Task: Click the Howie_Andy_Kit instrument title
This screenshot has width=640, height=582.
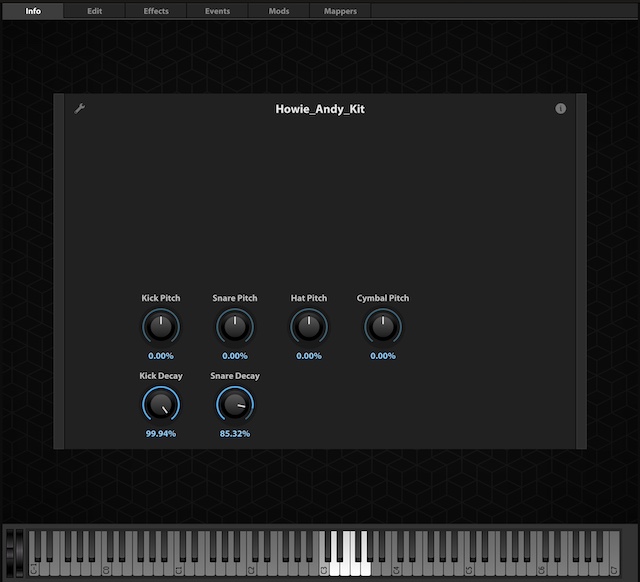Action: tap(320, 108)
